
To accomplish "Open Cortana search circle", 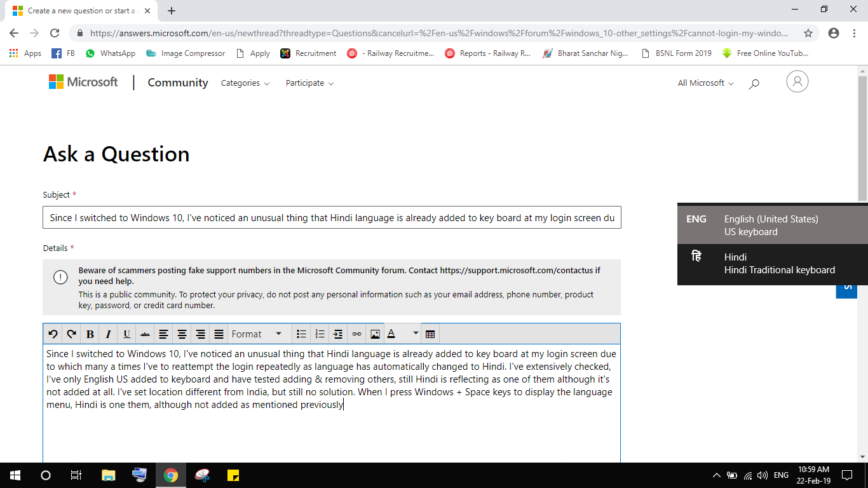I will click(46, 475).
